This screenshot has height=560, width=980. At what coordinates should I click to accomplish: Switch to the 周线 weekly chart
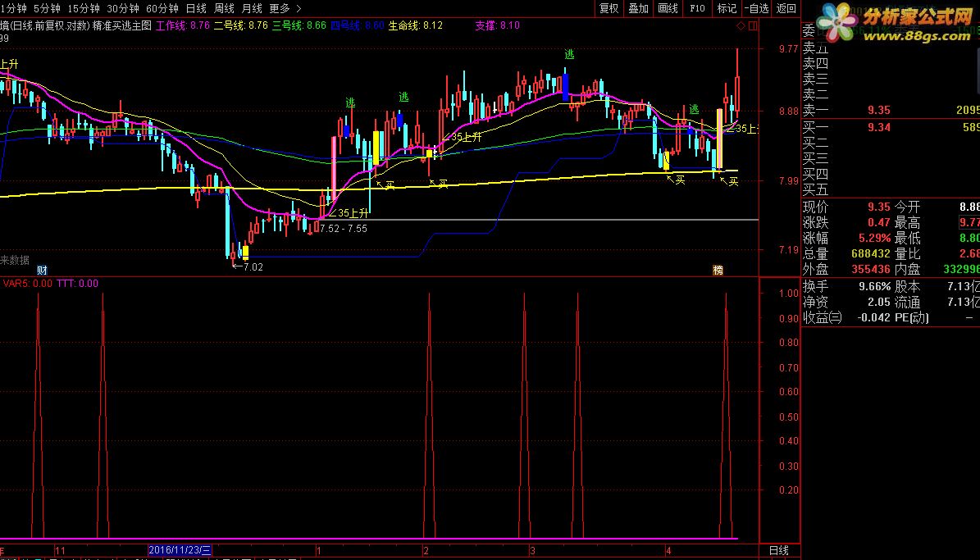pyautogui.click(x=224, y=8)
